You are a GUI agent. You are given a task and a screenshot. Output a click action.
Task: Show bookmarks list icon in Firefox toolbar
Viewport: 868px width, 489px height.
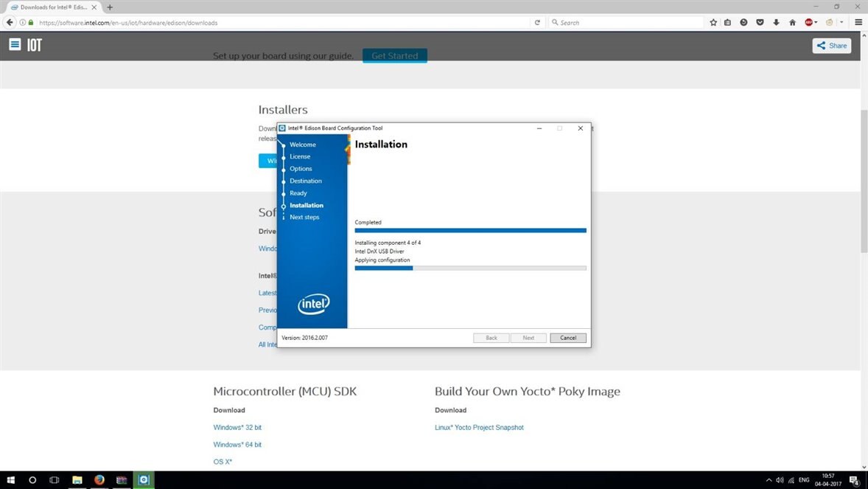pos(727,23)
